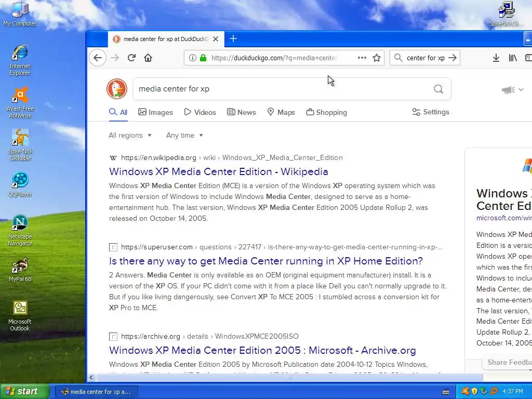Open new browser tab with plus
This screenshot has width=532, height=399.
click(233, 38)
